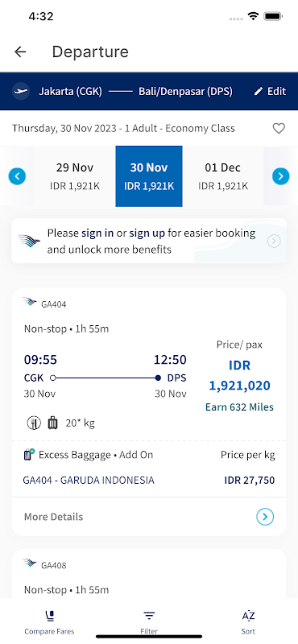The image size is (298, 644).
Task: Tap the luggage icon beside 20* kg
Action: pyautogui.click(x=52, y=423)
